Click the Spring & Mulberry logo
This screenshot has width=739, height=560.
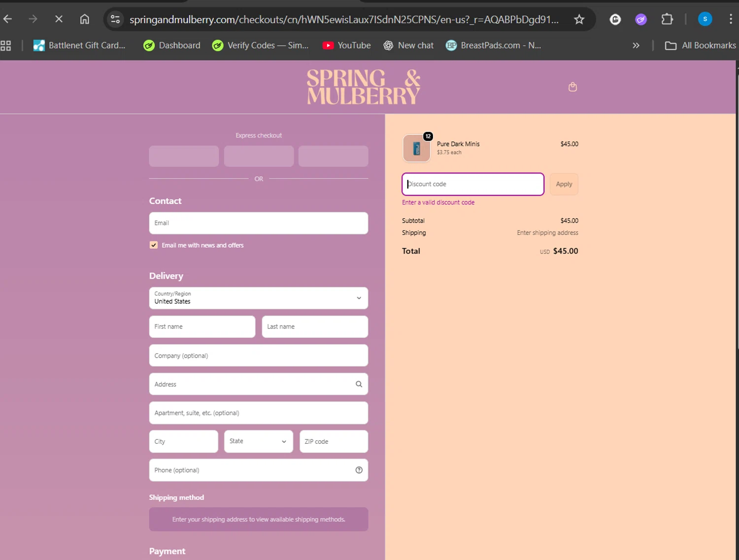364,87
